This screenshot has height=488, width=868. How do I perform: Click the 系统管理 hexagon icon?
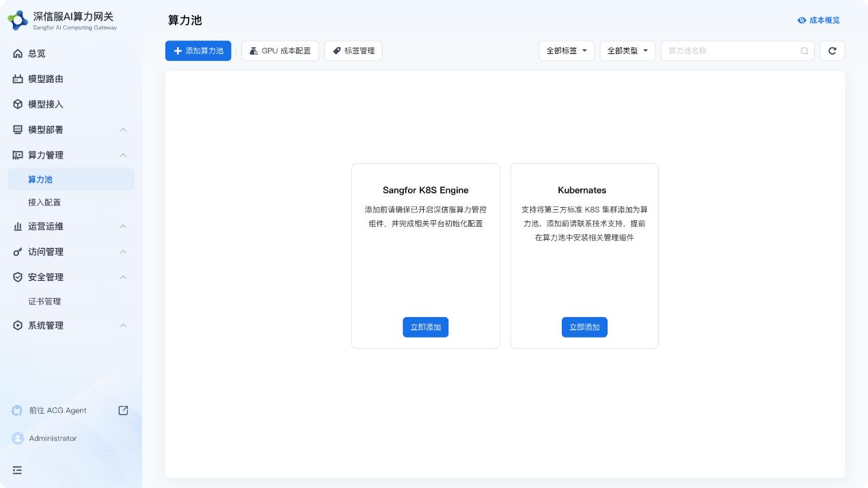18,325
